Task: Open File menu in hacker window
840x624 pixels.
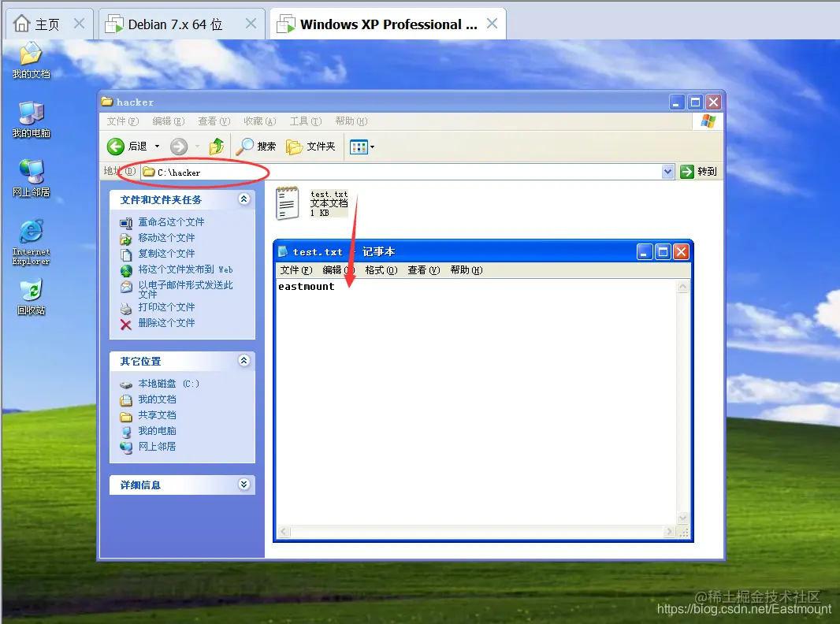Action: point(122,121)
